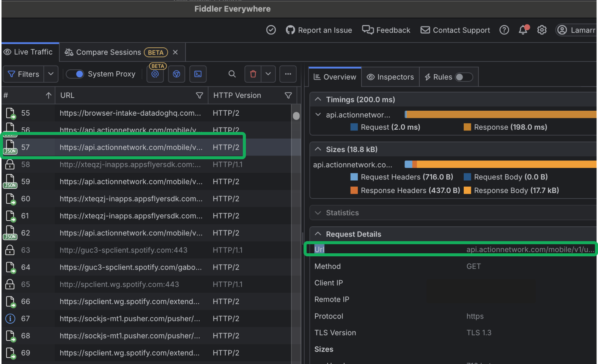
Task: Open the Feedback link
Action: [x=386, y=30]
